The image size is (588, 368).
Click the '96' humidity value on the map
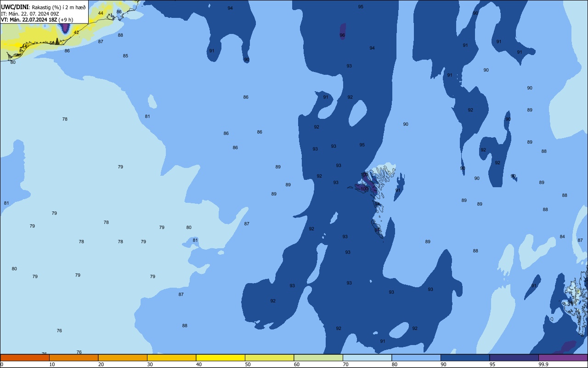coord(342,35)
